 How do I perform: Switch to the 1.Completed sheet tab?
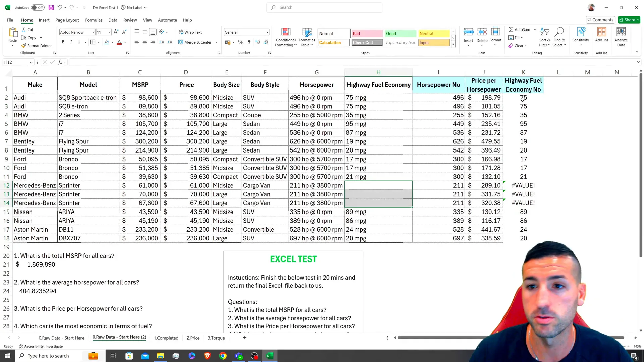coord(166,338)
